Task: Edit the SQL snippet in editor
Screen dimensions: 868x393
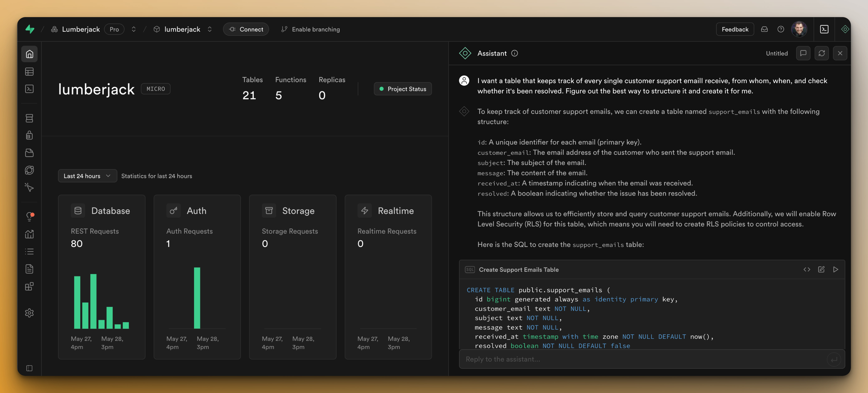Action: [x=821, y=269]
